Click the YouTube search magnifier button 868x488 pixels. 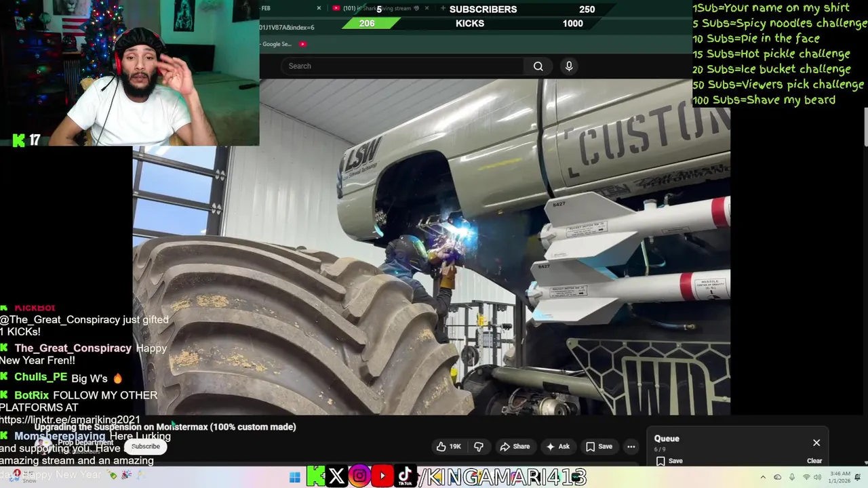click(x=538, y=66)
